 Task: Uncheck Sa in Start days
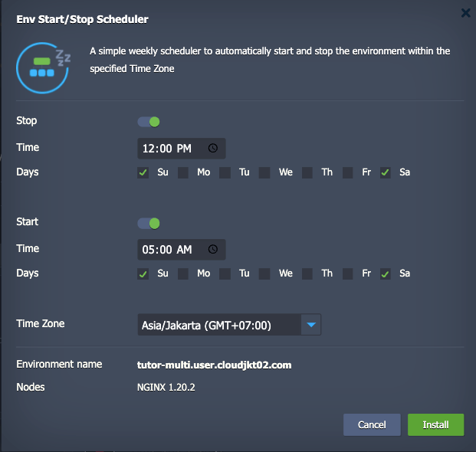[386, 274]
